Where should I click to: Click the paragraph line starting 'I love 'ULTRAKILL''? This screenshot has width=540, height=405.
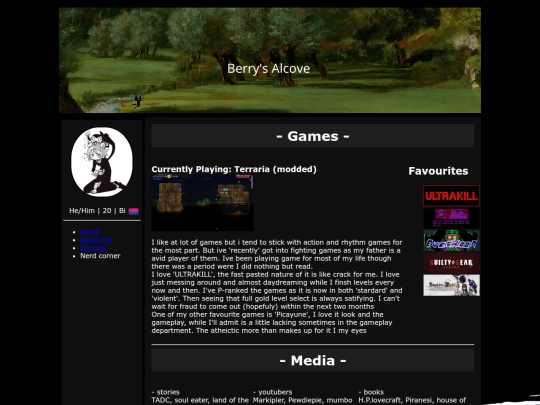pyautogui.click(x=276, y=274)
